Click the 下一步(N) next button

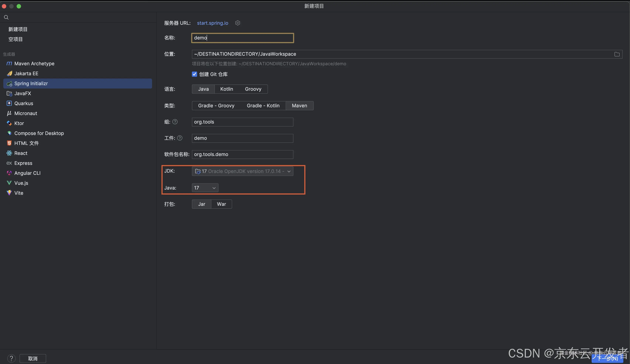[607, 358]
